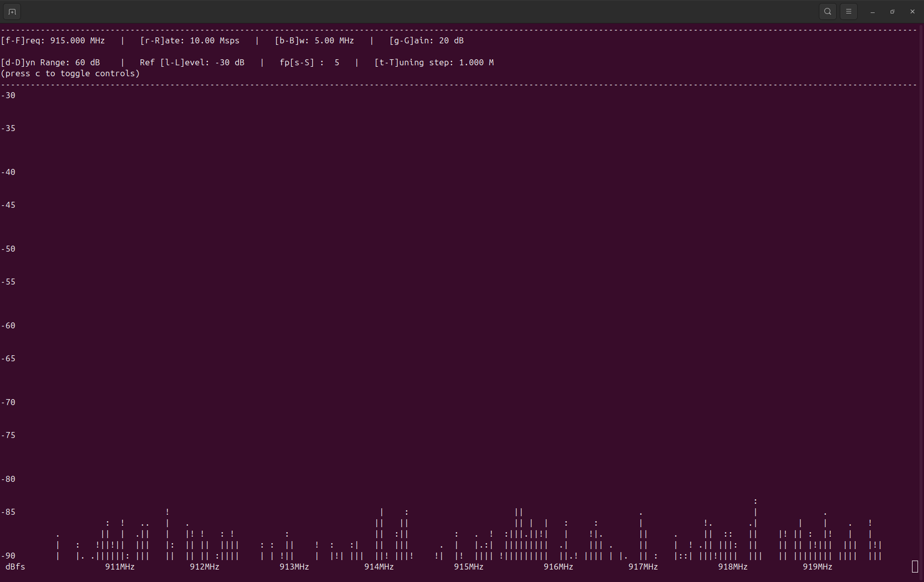Click the 916MHz frequency label

coord(559,567)
